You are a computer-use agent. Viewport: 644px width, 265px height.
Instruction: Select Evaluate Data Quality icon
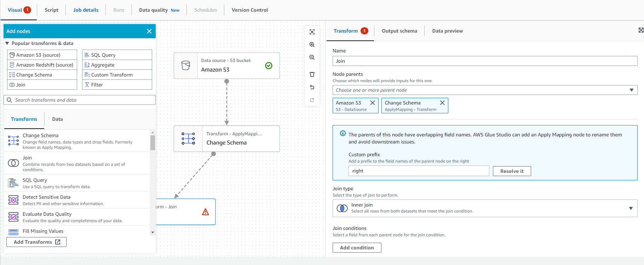point(13,216)
